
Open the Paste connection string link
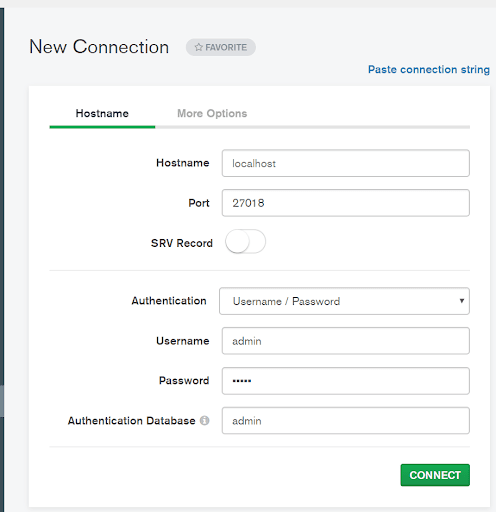tap(429, 69)
